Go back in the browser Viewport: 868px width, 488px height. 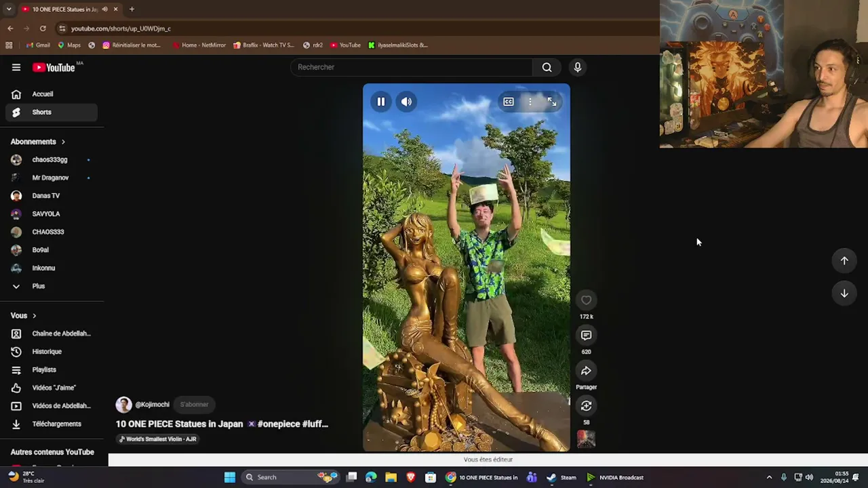click(10, 28)
